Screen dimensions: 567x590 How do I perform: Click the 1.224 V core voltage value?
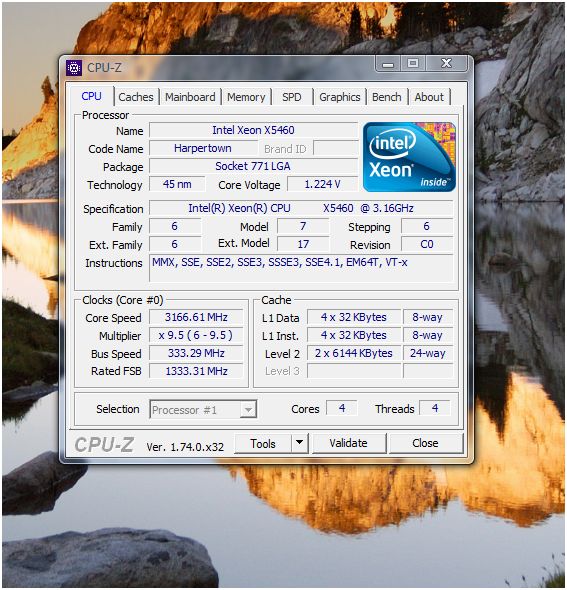click(x=322, y=184)
